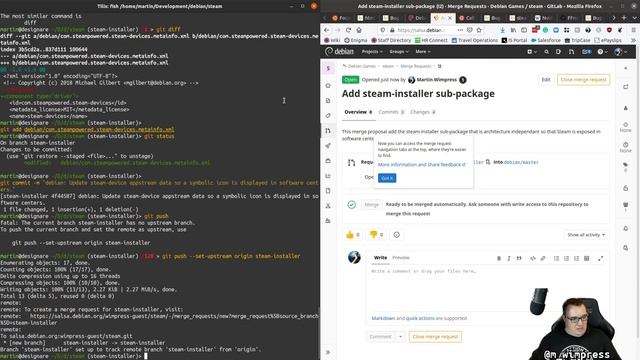Expand the left sidebar with the bottom chevrons
The height and width of the screenshot is (360, 640).
(328, 352)
